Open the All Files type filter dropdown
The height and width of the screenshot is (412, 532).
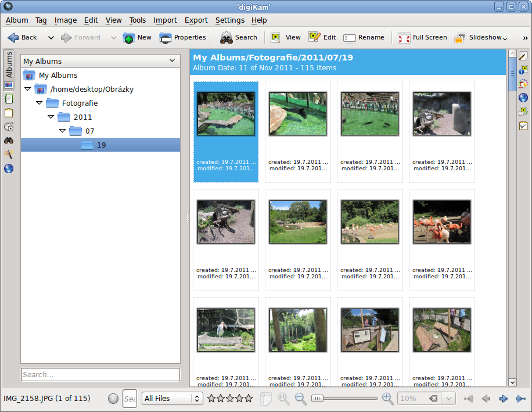point(172,399)
